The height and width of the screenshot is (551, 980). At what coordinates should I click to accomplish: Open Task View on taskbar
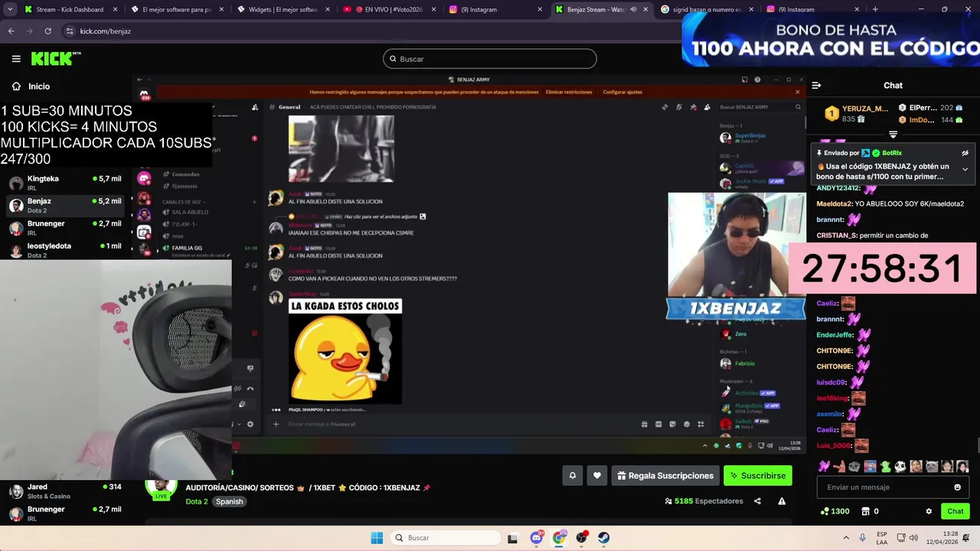click(x=512, y=538)
